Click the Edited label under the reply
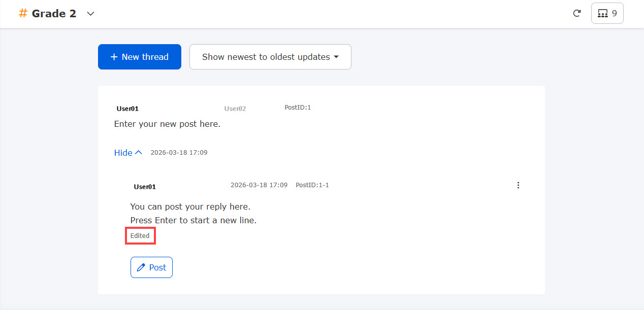Viewport: 644px width, 310px height. pyautogui.click(x=140, y=236)
